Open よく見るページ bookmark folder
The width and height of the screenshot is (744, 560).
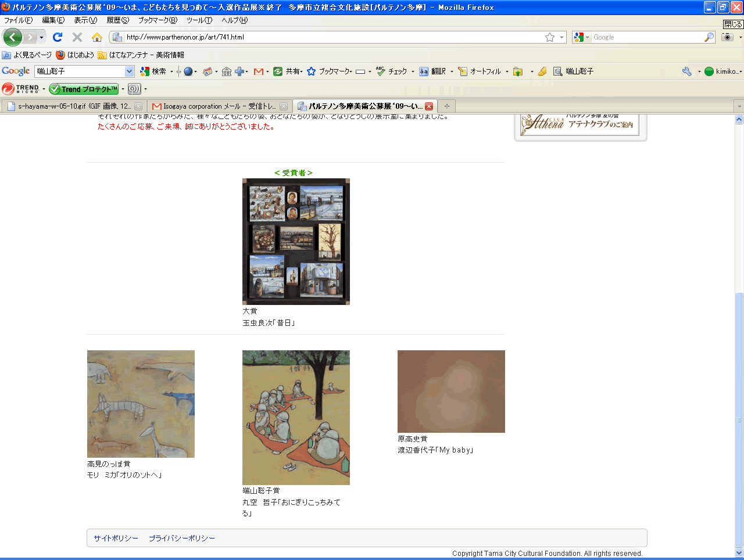[x=27, y=55]
